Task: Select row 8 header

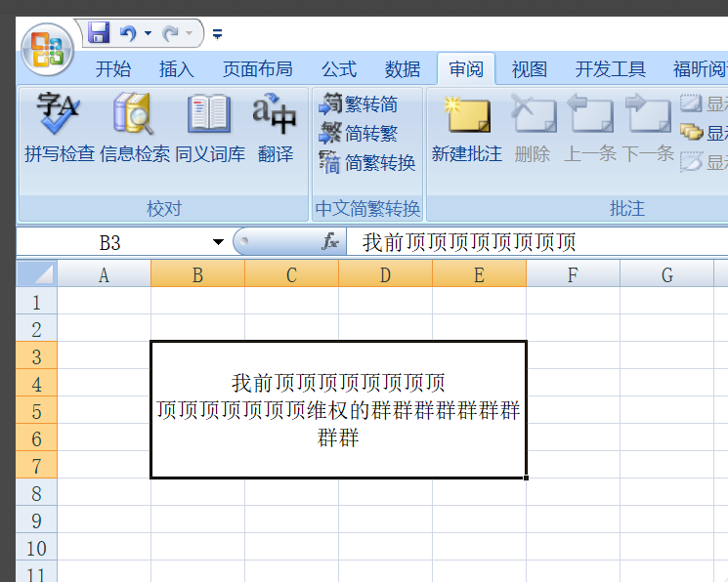Action: 37,492
